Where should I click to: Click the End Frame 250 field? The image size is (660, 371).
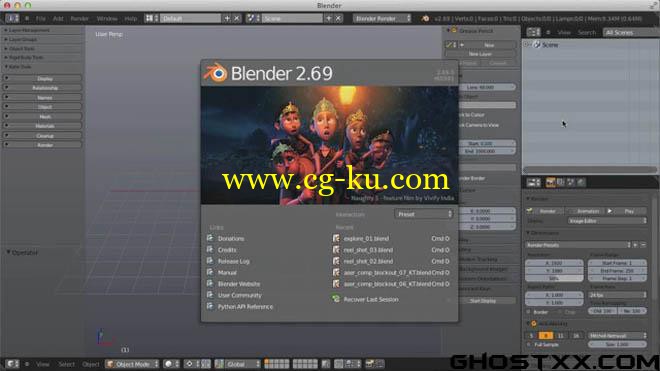pyautogui.click(x=617, y=271)
